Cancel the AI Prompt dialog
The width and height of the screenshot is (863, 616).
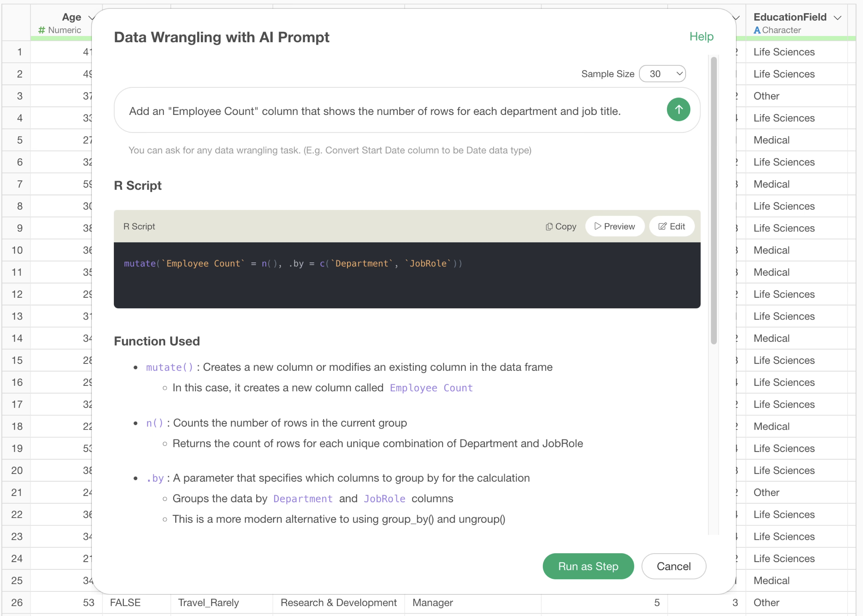point(673,566)
